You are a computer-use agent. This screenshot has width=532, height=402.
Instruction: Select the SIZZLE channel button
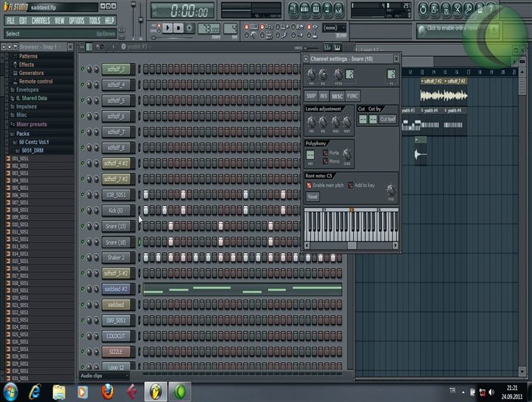[x=116, y=352]
